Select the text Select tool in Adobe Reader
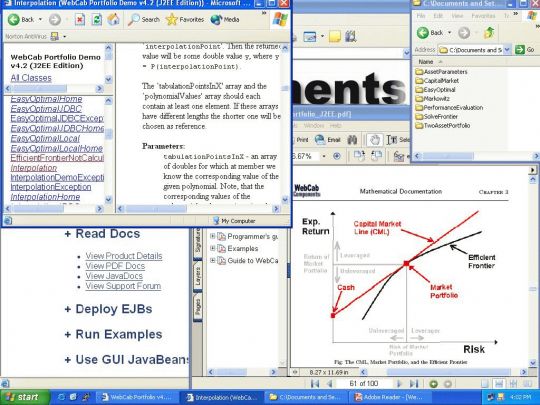 click(x=398, y=140)
